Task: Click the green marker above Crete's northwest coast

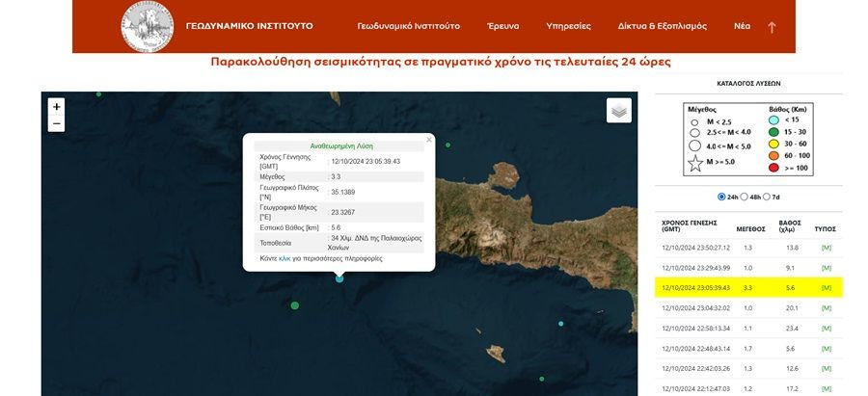Action: (x=448, y=145)
